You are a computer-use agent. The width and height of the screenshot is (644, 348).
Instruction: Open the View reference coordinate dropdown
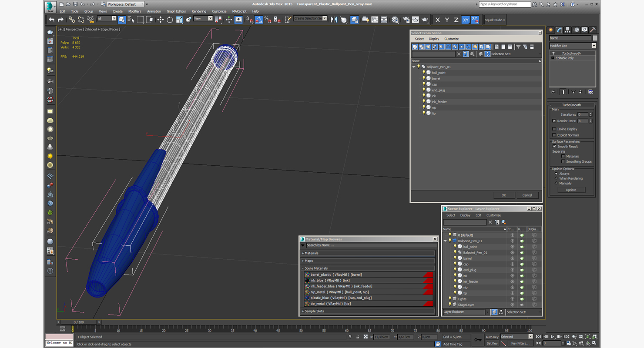(203, 19)
